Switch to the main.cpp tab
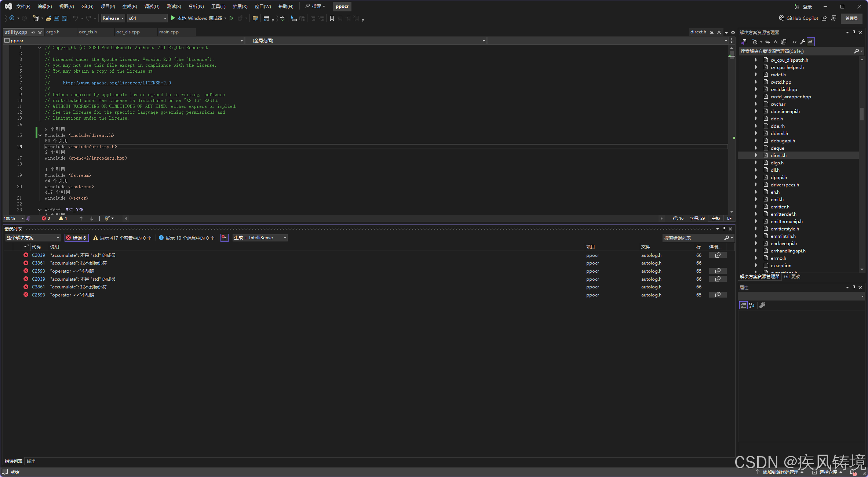The height and width of the screenshot is (477, 868). (x=169, y=32)
